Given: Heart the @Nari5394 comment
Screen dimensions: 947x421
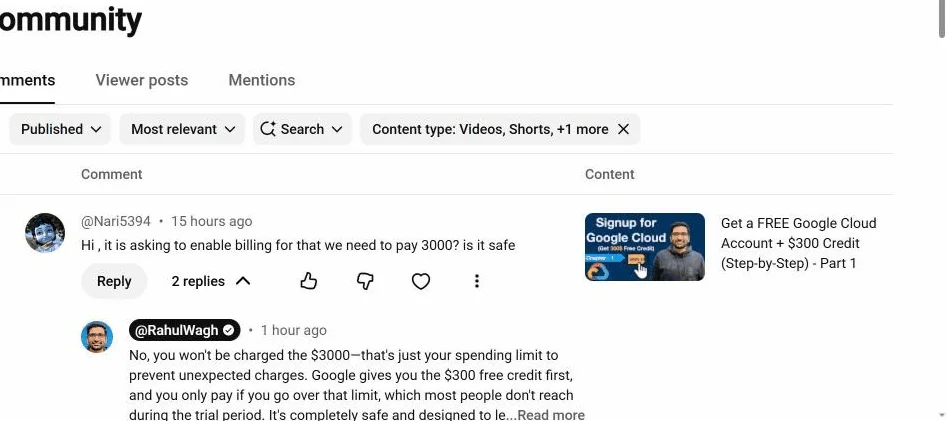Looking at the screenshot, I should click(420, 281).
